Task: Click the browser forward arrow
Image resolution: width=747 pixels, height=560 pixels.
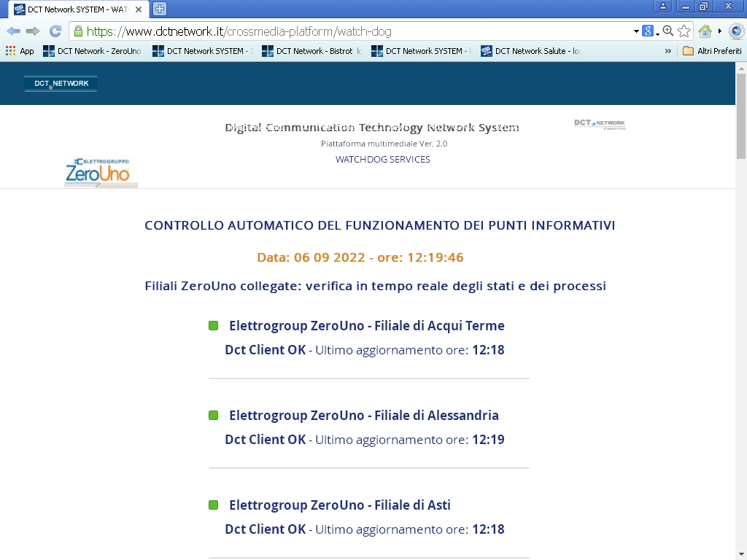Action: click(33, 31)
